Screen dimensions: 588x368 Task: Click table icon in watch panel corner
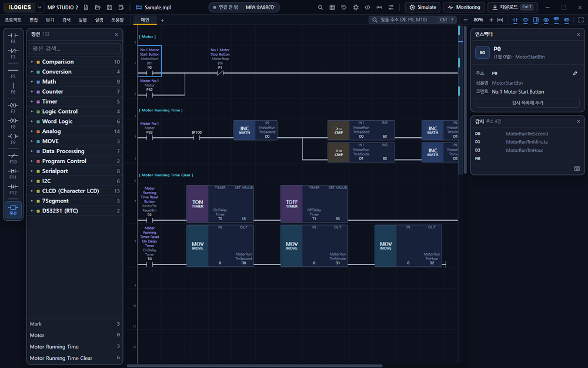point(577,168)
